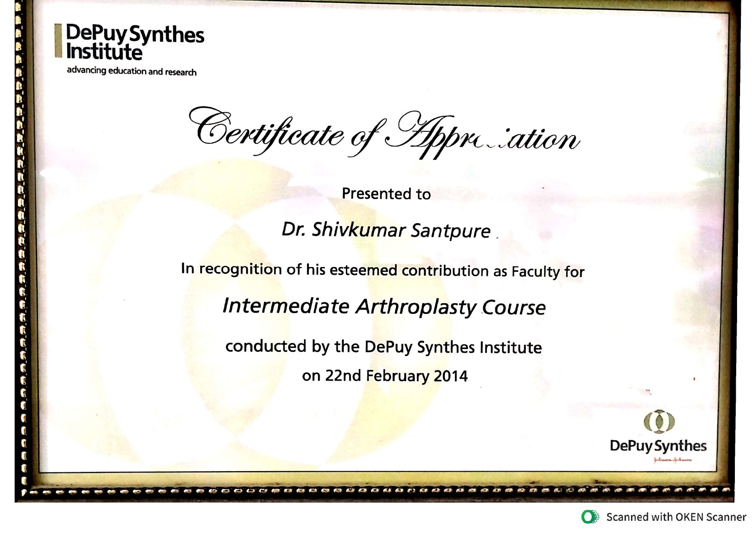Select 'Intermediate Arthroplasty Course' title
The height and width of the screenshot is (534, 756).
pyautogui.click(x=384, y=307)
